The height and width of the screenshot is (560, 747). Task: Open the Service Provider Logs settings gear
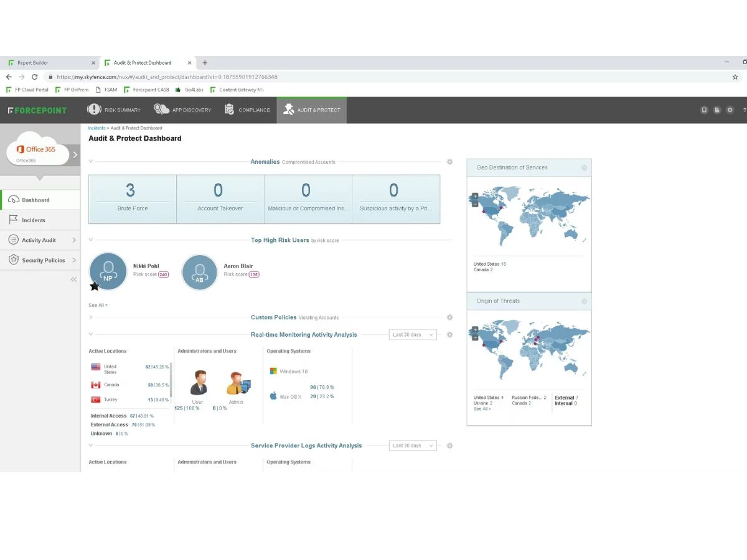click(449, 446)
